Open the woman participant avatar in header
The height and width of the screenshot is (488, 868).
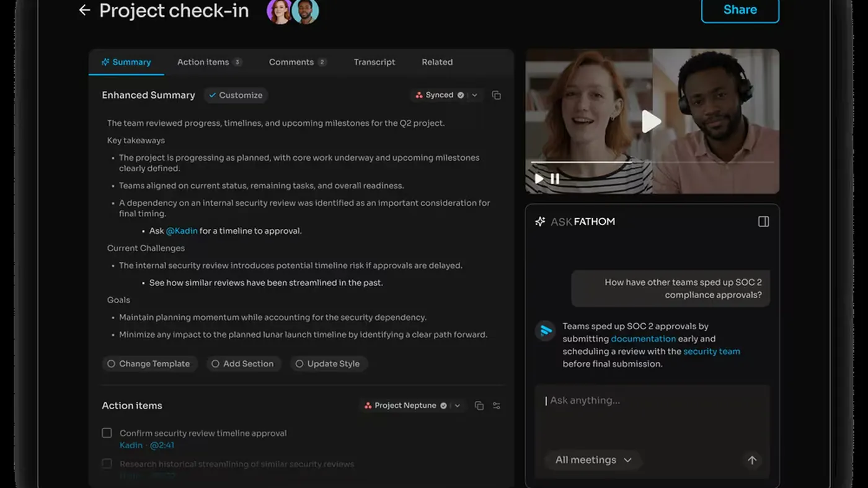[280, 11]
